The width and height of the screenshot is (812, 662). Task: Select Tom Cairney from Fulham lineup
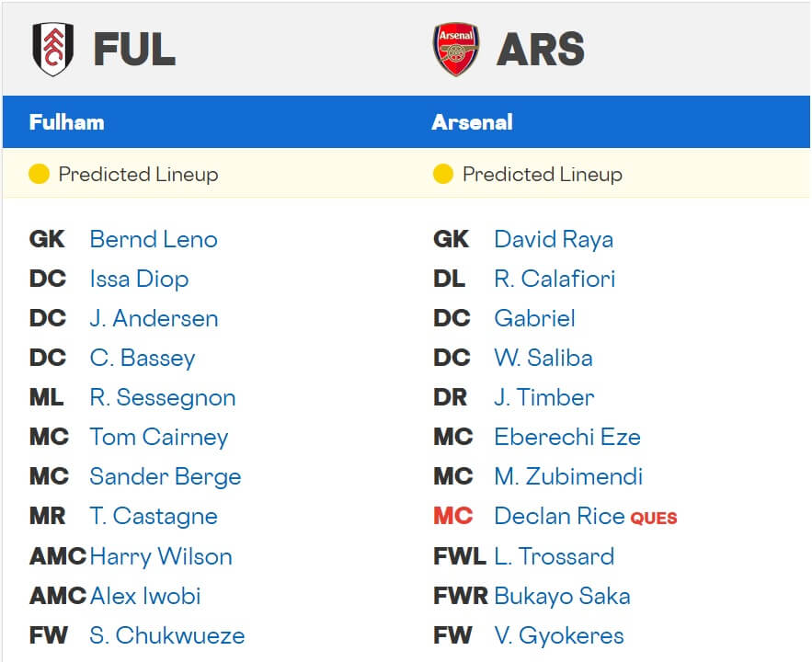(158, 437)
